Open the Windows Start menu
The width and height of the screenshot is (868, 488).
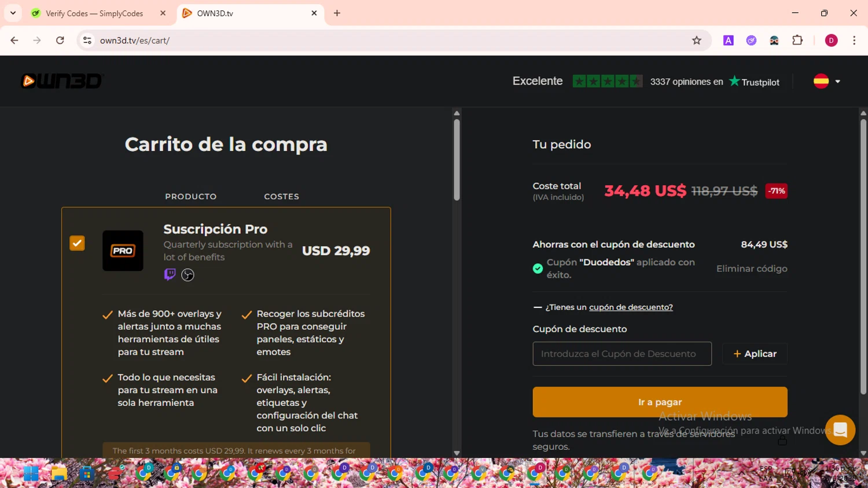tap(31, 474)
